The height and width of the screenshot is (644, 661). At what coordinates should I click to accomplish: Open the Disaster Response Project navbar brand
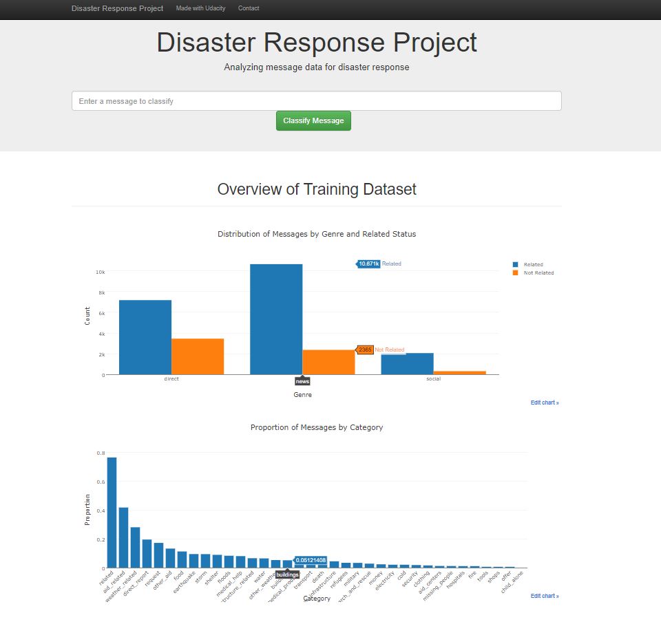[x=117, y=8]
